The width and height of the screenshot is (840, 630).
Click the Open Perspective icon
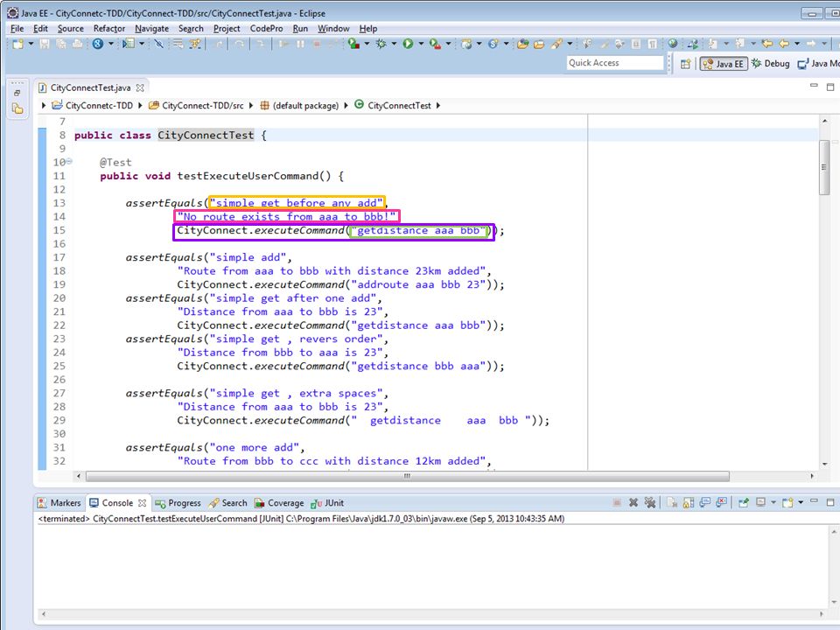[x=685, y=64]
